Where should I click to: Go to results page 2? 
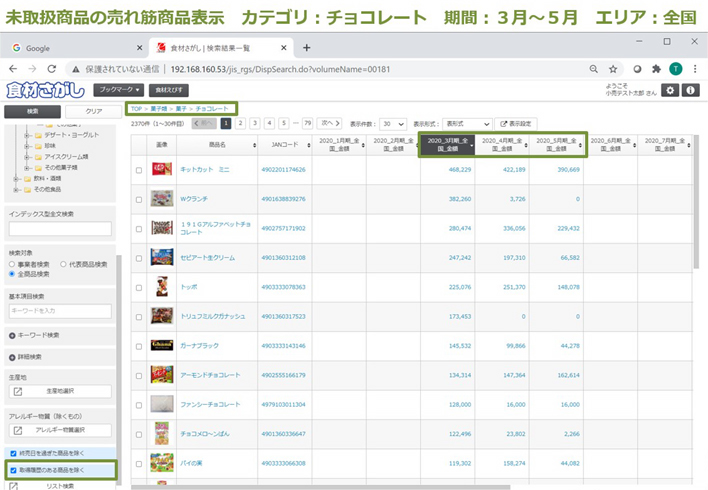click(241, 123)
